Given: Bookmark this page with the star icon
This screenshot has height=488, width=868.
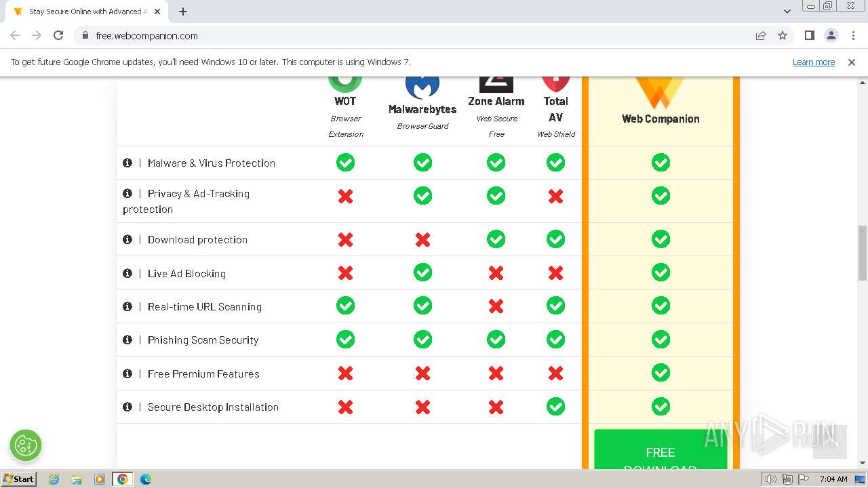Looking at the screenshot, I should click(783, 36).
